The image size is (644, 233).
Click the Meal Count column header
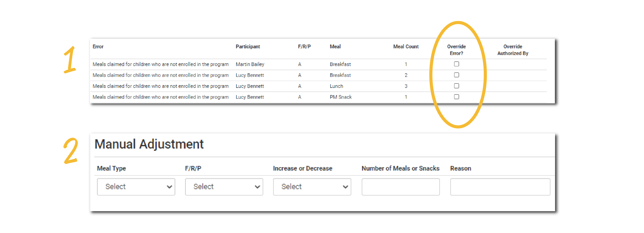tap(406, 47)
